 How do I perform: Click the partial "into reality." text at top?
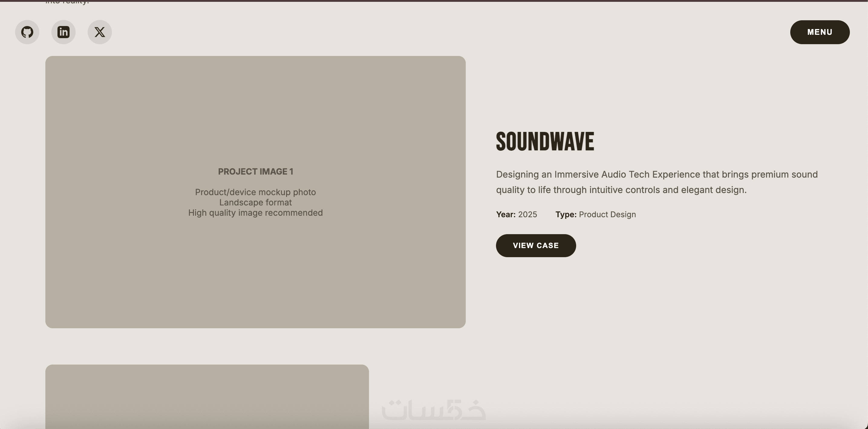point(67,2)
